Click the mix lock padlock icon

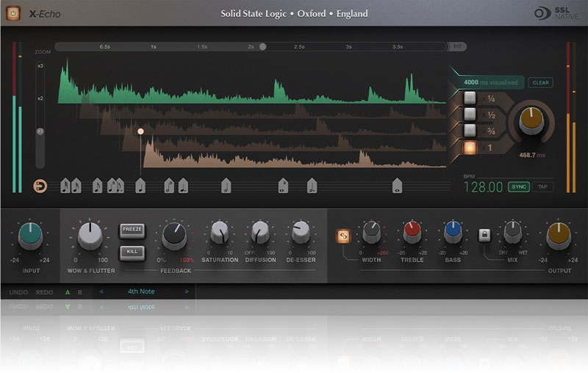click(x=484, y=235)
